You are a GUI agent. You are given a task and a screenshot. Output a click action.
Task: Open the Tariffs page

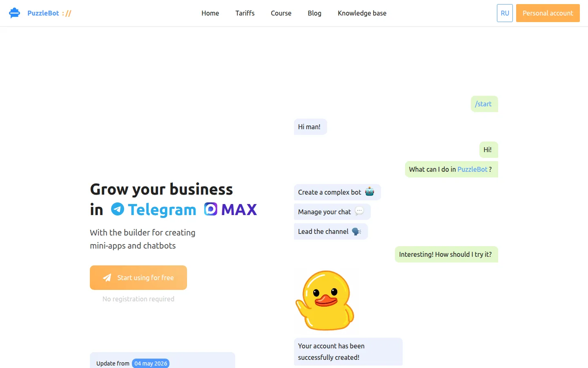[x=245, y=13]
